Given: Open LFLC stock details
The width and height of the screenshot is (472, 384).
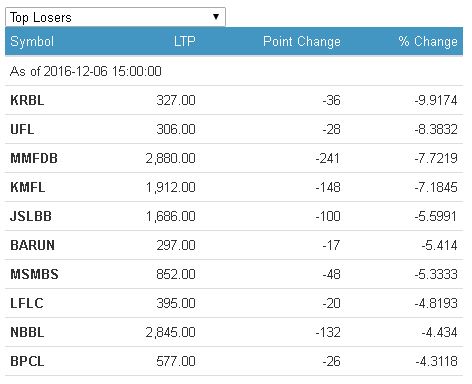Looking at the screenshot, I should point(27,303).
